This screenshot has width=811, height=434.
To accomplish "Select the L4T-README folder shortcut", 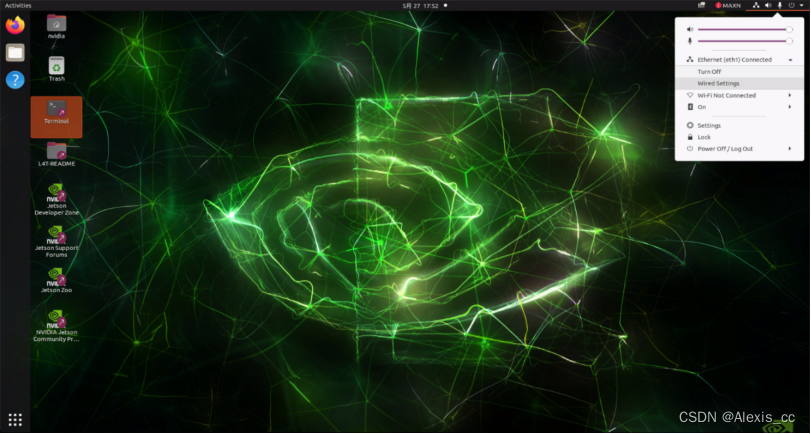I will coord(56,154).
